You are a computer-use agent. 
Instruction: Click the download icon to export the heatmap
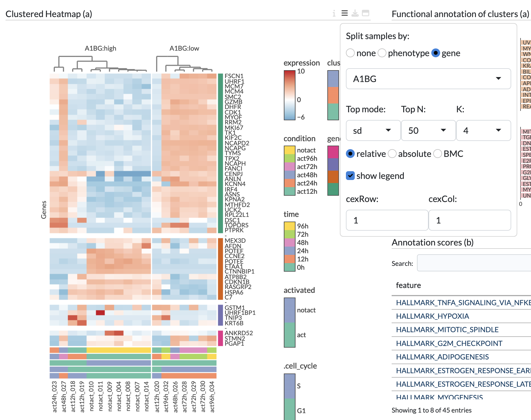coord(355,13)
